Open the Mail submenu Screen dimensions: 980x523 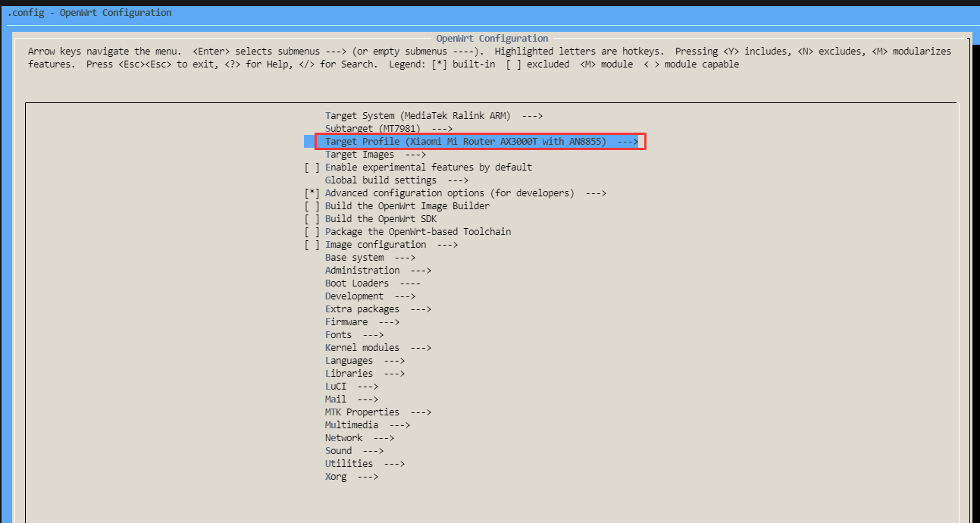point(352,399)
